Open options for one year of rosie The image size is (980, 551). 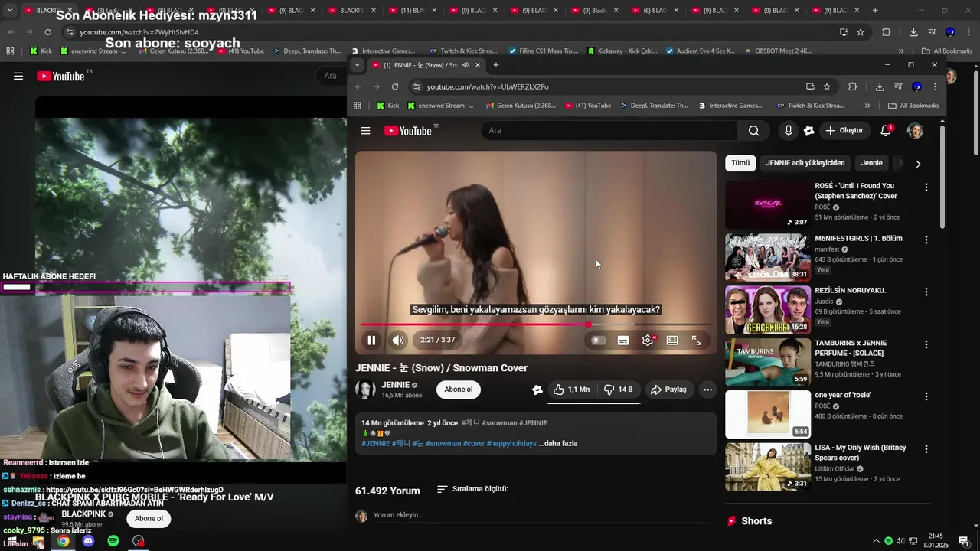(926, 396)
